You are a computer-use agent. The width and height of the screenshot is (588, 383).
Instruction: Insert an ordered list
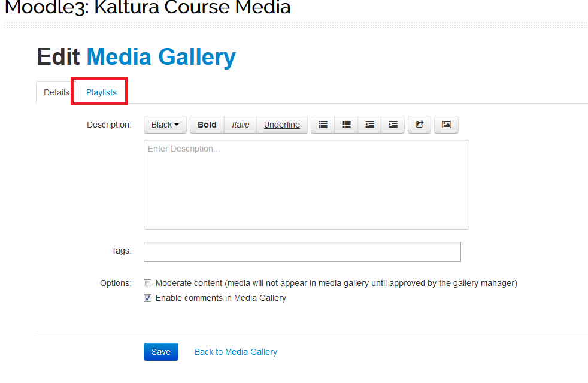[x=346, y=125]
